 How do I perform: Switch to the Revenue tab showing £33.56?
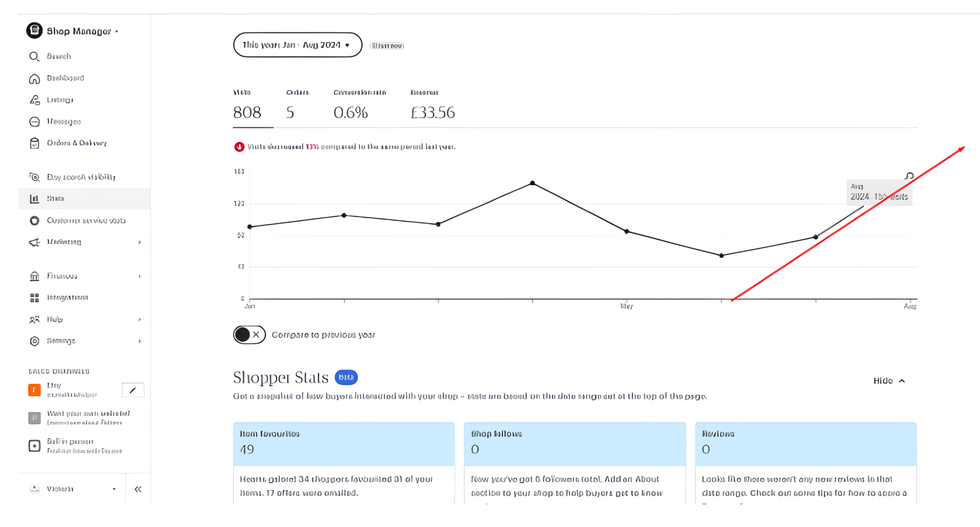pos(432,106)
